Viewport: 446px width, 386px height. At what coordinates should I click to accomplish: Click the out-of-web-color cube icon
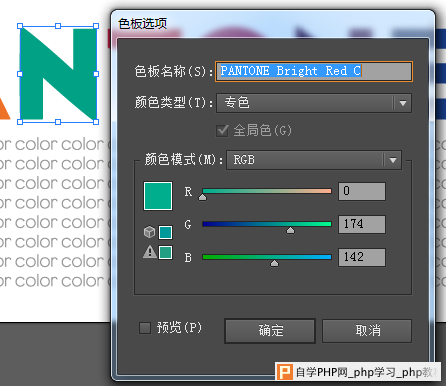pos(149,232)
